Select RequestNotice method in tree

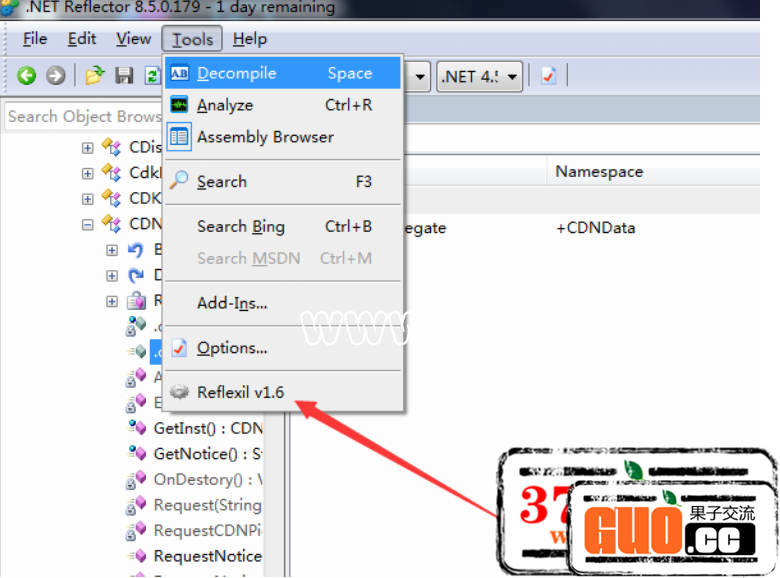[x=208, y=556]
